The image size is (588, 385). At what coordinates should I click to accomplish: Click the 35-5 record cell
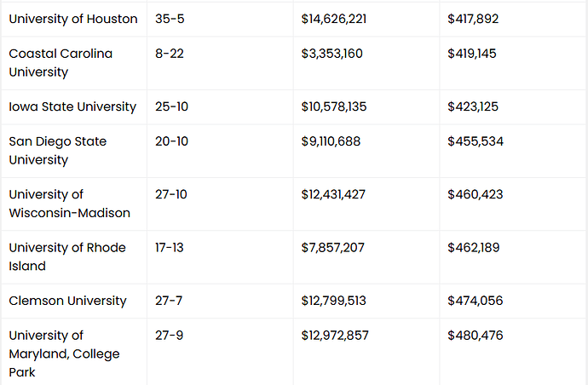[170, 19]
